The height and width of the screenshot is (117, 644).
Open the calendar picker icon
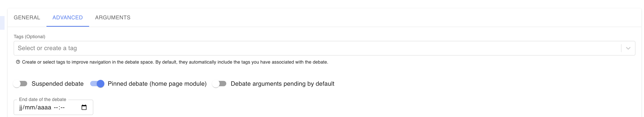click(x=84, y=107)
